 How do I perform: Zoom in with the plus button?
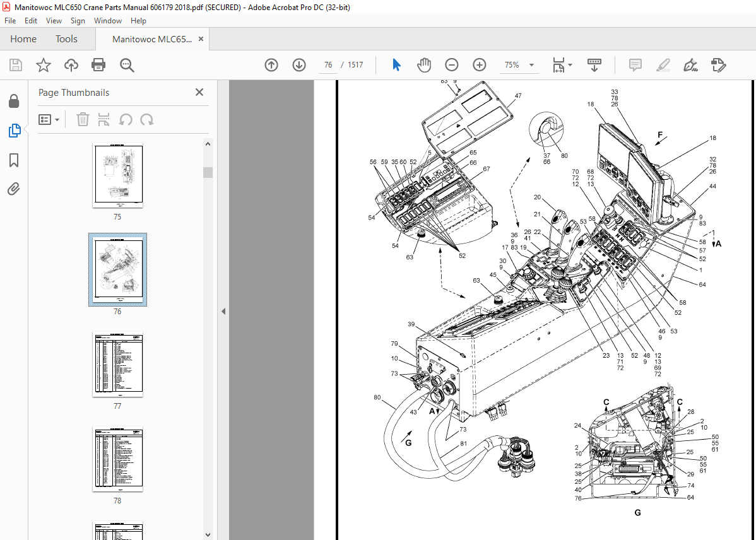479,65
